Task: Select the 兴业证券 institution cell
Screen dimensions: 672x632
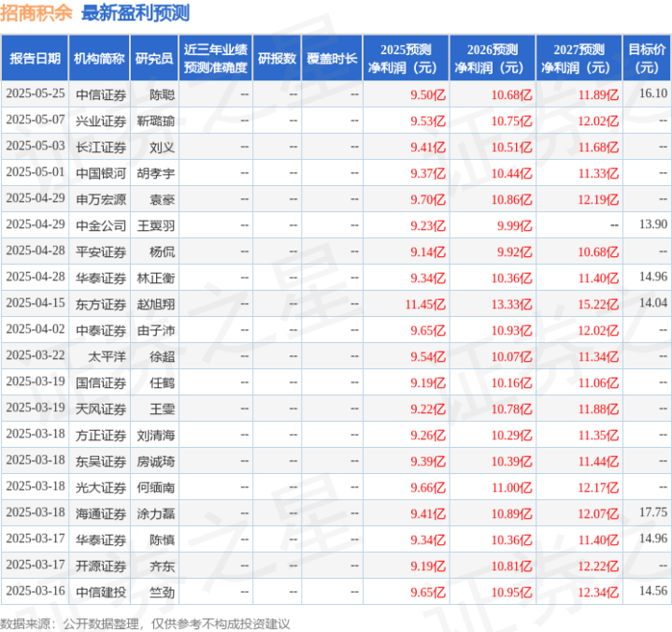Action: 101,121
